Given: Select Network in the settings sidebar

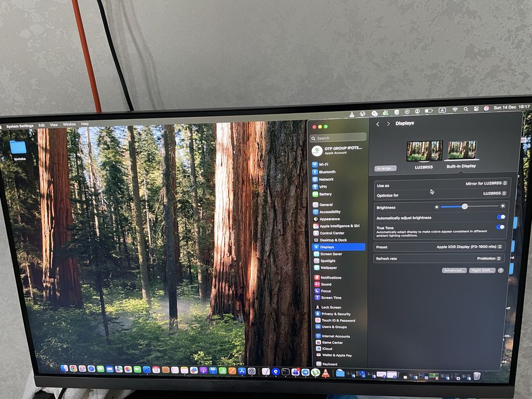Looking at the screenshot, I should 323,180.
